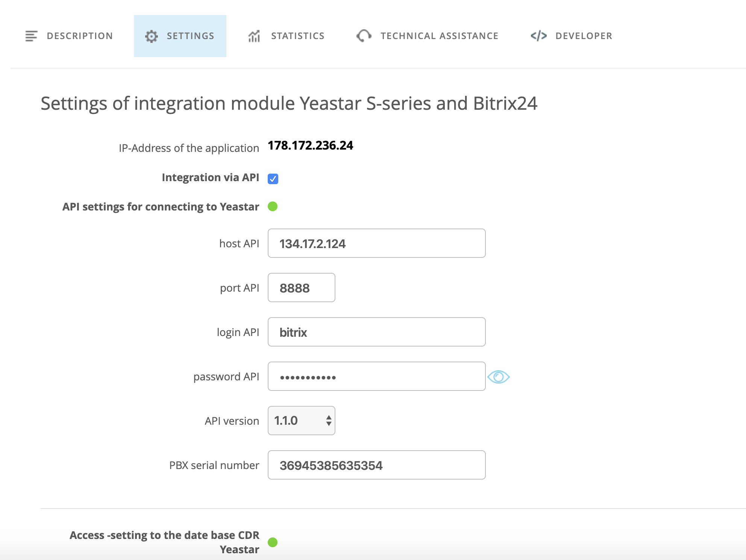Image resolution: width=746 pixels, height=560 pixels.
Task: Click the Developer code brackets icon
Action: (x=538, y=36)
